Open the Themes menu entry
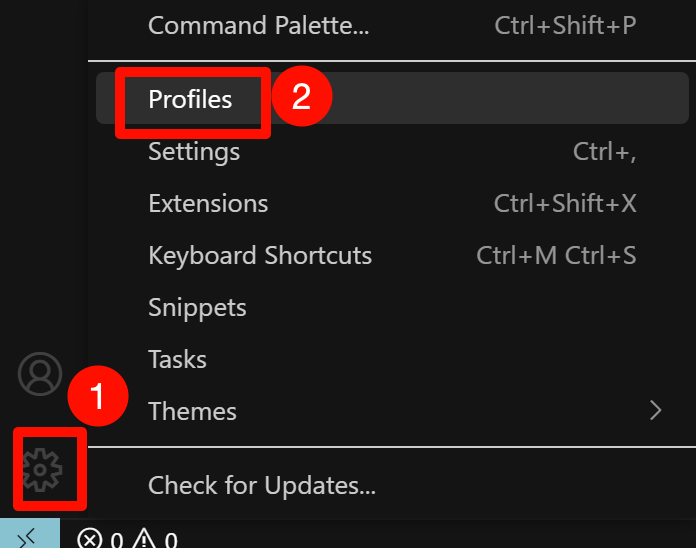The height and width of the screenshot is (548, 696). coord(392,411)
